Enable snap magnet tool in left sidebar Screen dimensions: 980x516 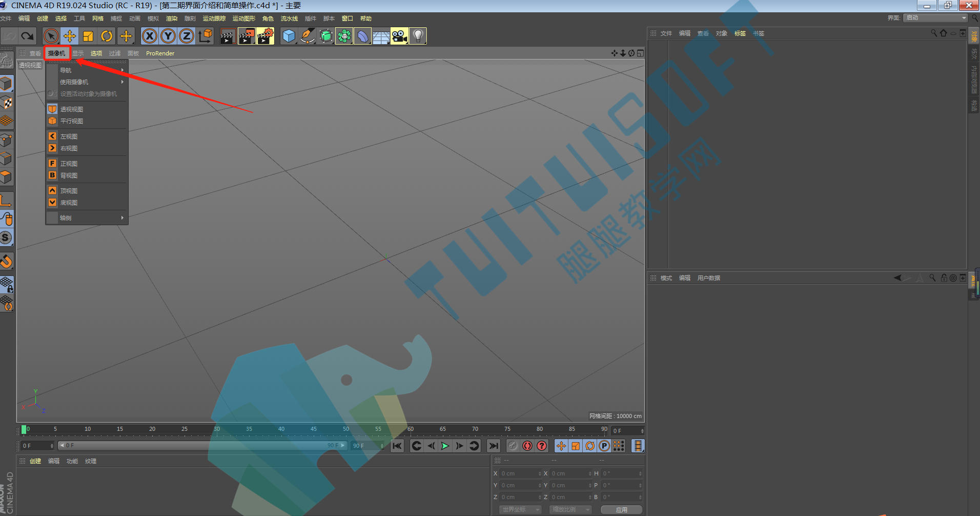[x=6, y=262]
